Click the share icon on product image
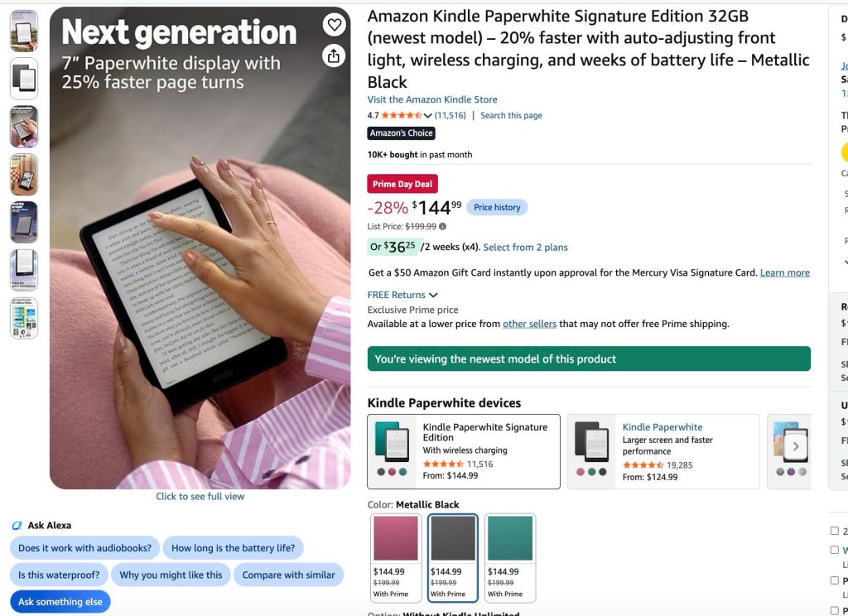The width and height of the screenshot is (848, 616). coord(335,55)
